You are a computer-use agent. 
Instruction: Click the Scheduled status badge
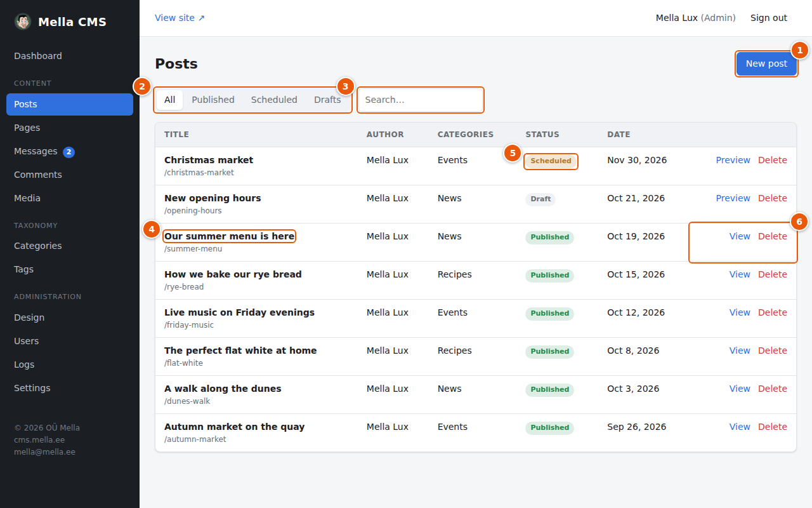point(551,161)
